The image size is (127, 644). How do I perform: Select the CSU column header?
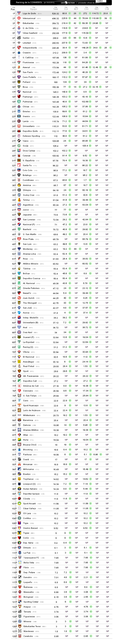[x=86, y=9]
